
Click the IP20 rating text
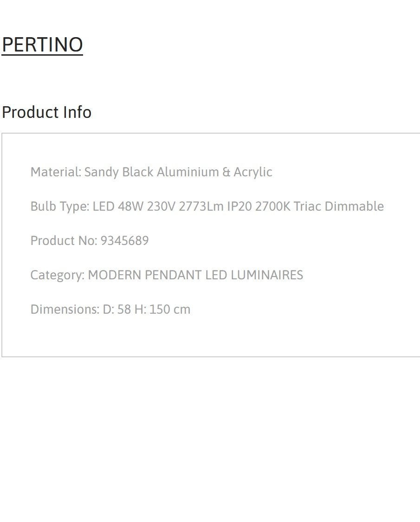tap(239, 206)
